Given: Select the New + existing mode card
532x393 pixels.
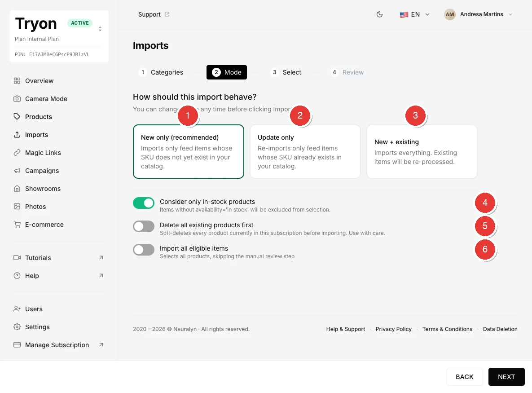Looking at the screenshot, I should pos(422,151).
